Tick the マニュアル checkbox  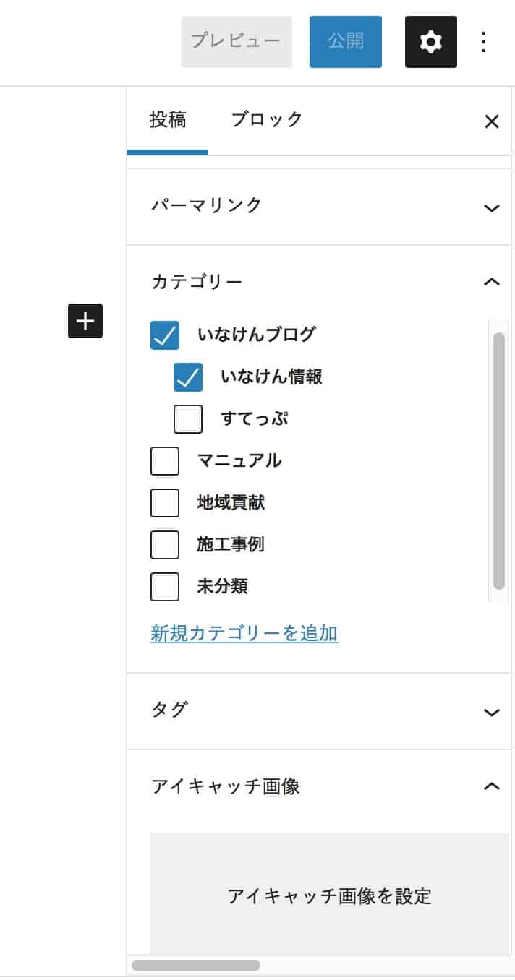[x=165, y=461]
